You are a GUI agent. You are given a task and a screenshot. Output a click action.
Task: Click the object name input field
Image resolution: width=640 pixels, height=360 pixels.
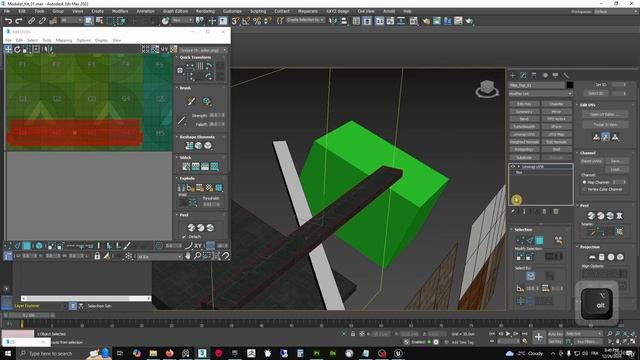click(537, 85)
